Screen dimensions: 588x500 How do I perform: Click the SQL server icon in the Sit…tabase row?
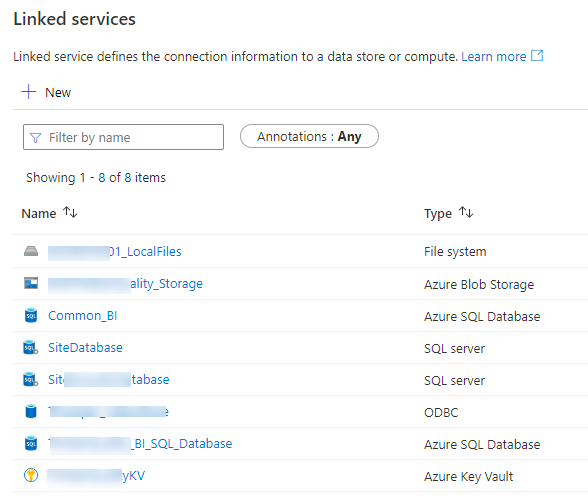coord(31,379)
